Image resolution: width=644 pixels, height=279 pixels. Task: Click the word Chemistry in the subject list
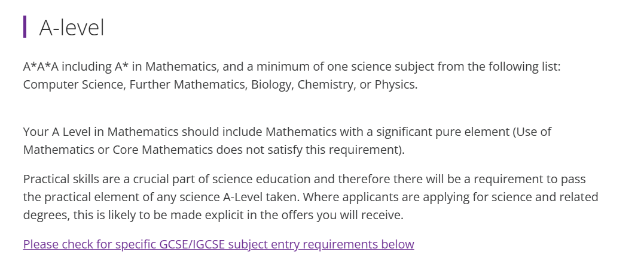325,84
